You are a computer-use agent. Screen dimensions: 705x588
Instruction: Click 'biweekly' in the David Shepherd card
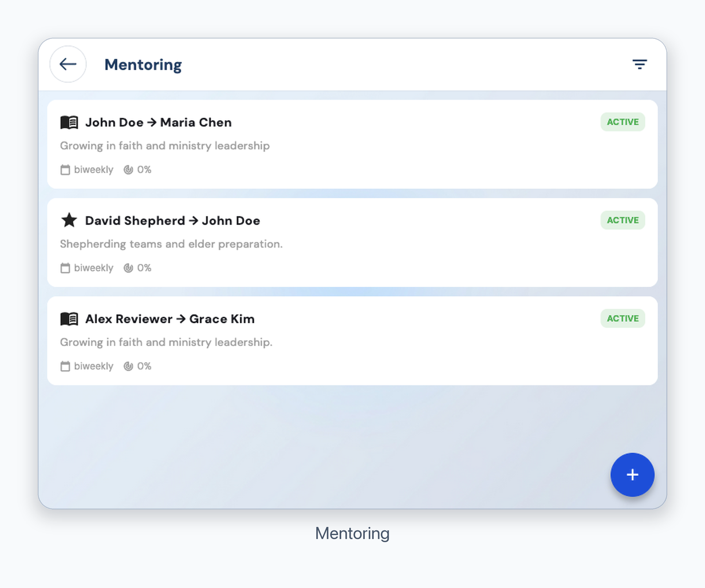93,268
